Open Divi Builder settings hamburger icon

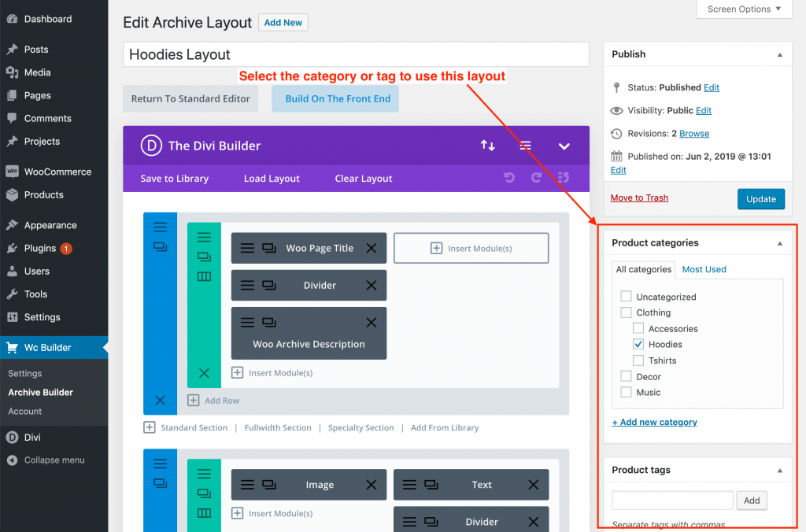[525, 146]
